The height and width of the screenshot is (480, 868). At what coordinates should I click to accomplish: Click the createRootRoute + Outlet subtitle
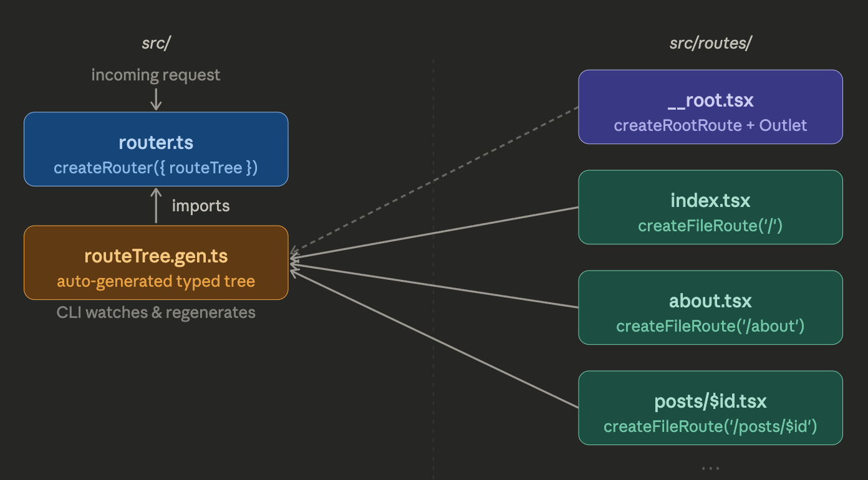pyautogui.click(x=710, y=125)
